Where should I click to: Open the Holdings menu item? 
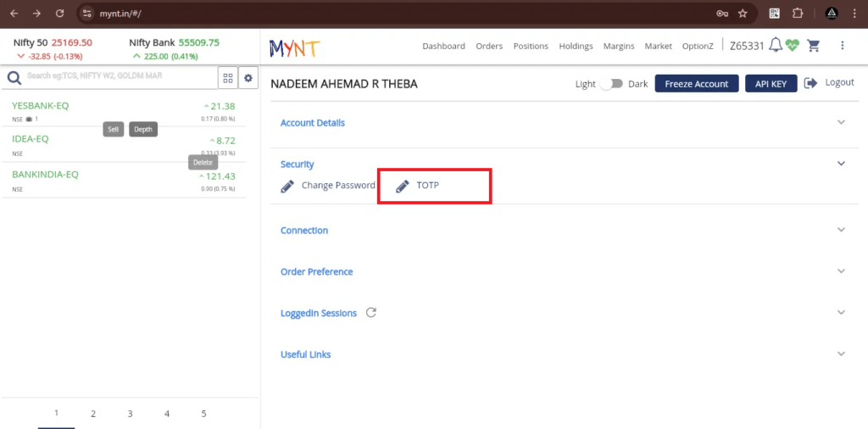click(576, 46)
